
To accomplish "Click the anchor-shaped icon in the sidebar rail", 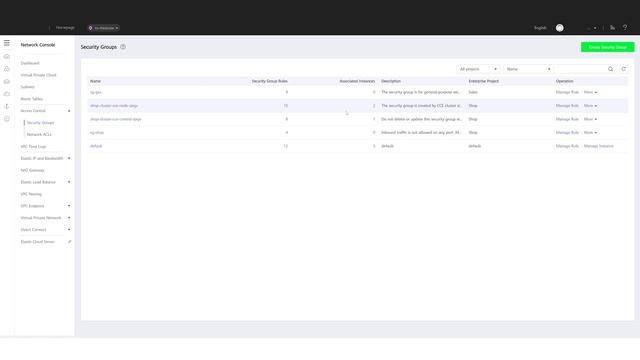I will pos(7,106).
